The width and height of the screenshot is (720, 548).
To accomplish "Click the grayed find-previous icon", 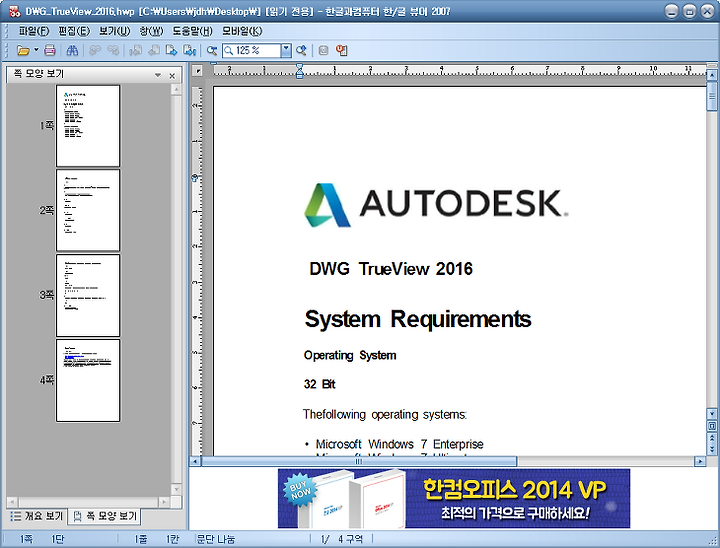I will (95, 50).
